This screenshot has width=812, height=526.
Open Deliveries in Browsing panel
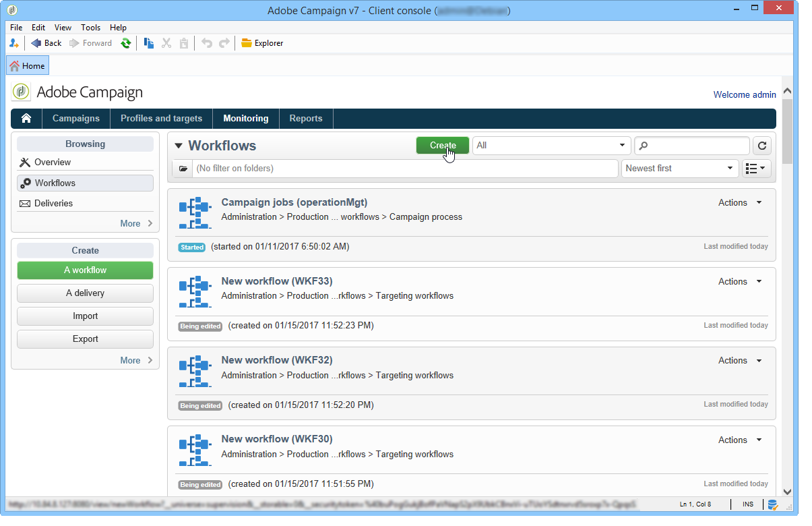click(x=85, y=203)
